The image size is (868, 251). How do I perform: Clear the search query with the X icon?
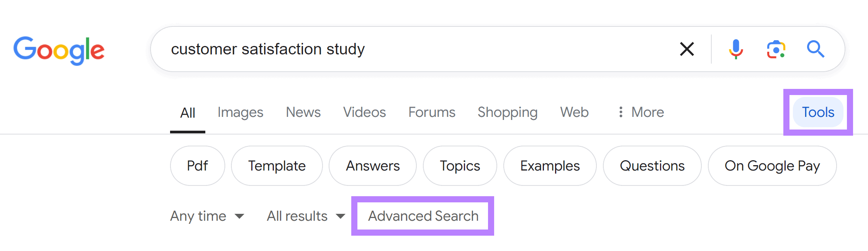point(687,49)
